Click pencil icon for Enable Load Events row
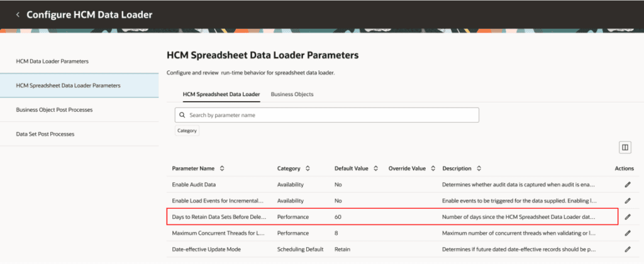644x264 pixels. click(x=627, y=201)
